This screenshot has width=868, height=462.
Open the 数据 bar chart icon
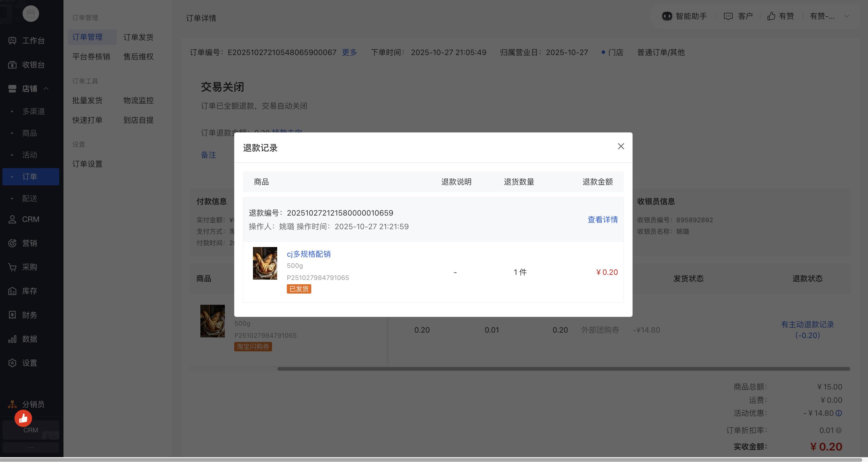(x=12, y=339)
